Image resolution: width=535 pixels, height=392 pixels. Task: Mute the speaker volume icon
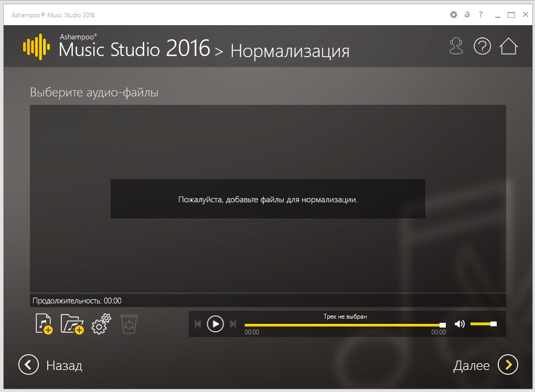459,324
